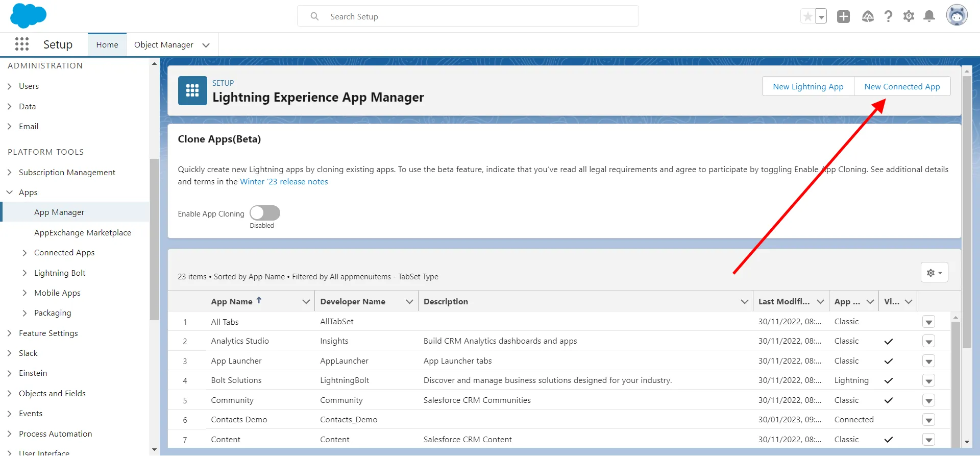Click the New Connected App button

pyautogui.click(x=902, y=86)
